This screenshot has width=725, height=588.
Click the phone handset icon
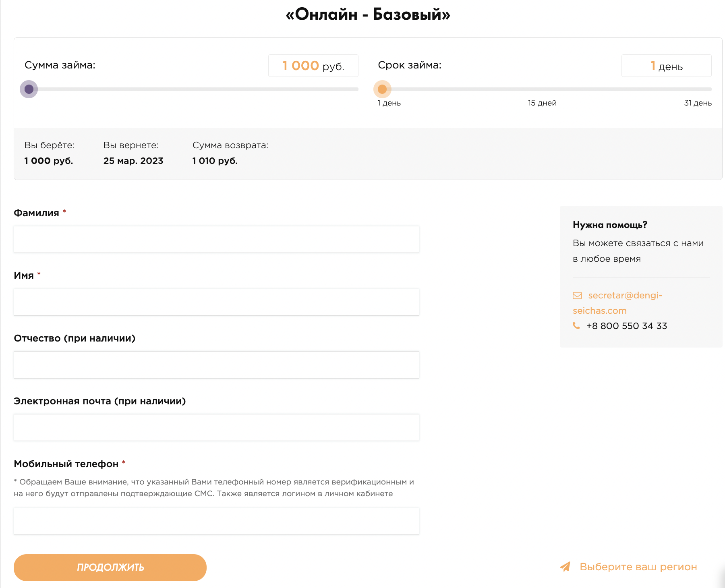tap(576, 325)
